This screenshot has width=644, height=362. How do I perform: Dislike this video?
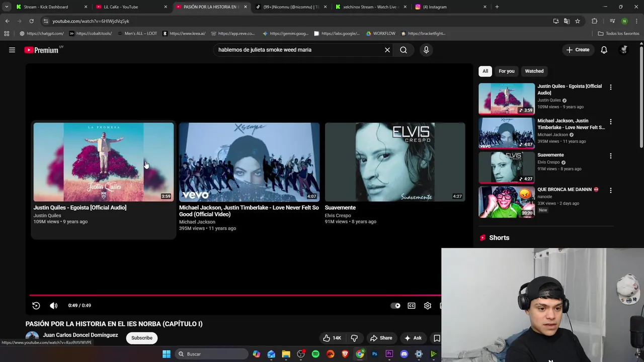[x=354, y=338]
